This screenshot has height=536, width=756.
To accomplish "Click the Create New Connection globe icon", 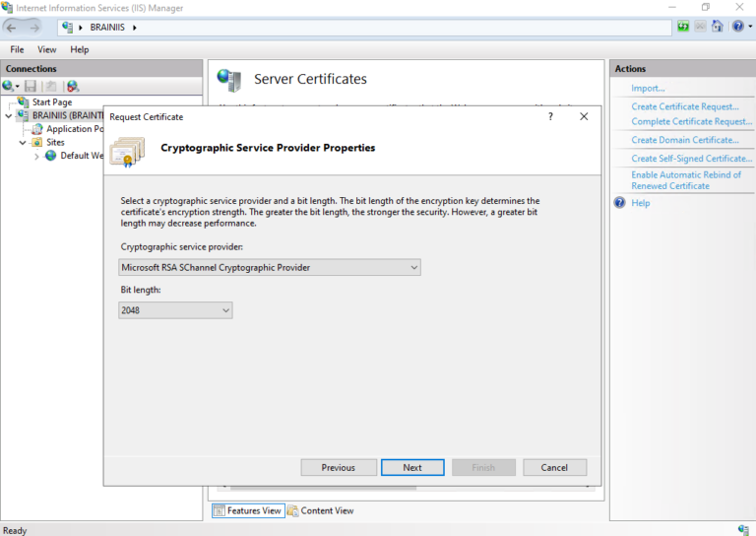I will pyautogui.click(x=8, y=86).
